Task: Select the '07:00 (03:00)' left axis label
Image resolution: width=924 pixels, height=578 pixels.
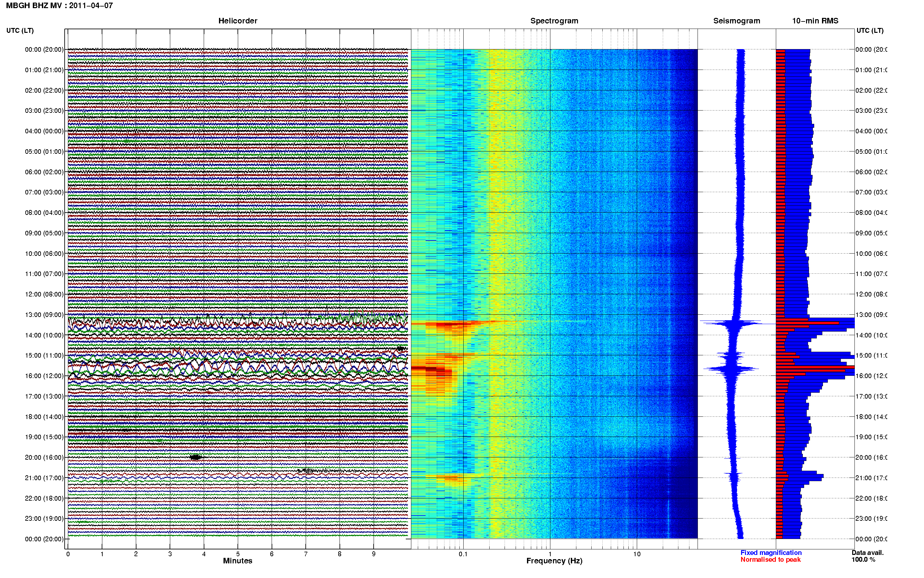Action: click(x=44, y=192)
